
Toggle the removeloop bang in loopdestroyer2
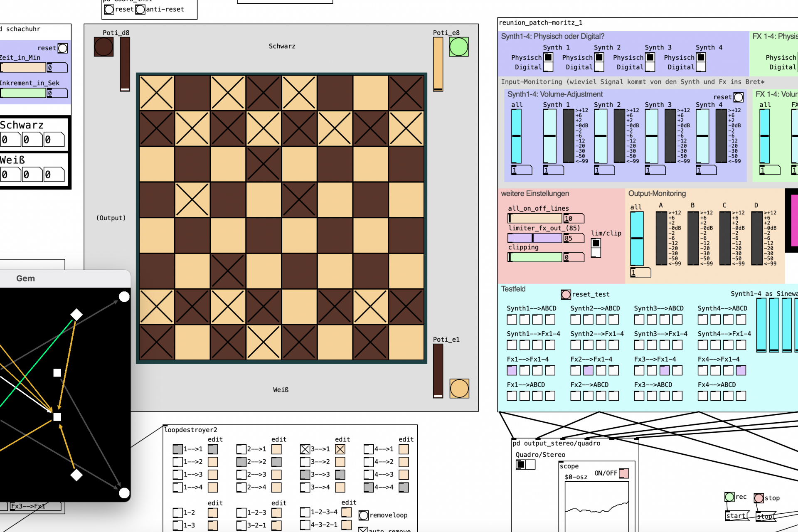tap(364, 515)
